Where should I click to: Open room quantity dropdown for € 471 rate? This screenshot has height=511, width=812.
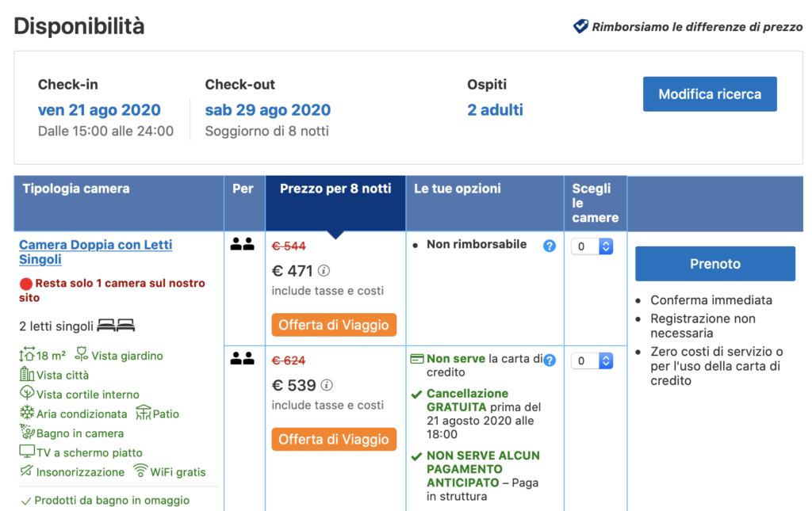[593, 246]
